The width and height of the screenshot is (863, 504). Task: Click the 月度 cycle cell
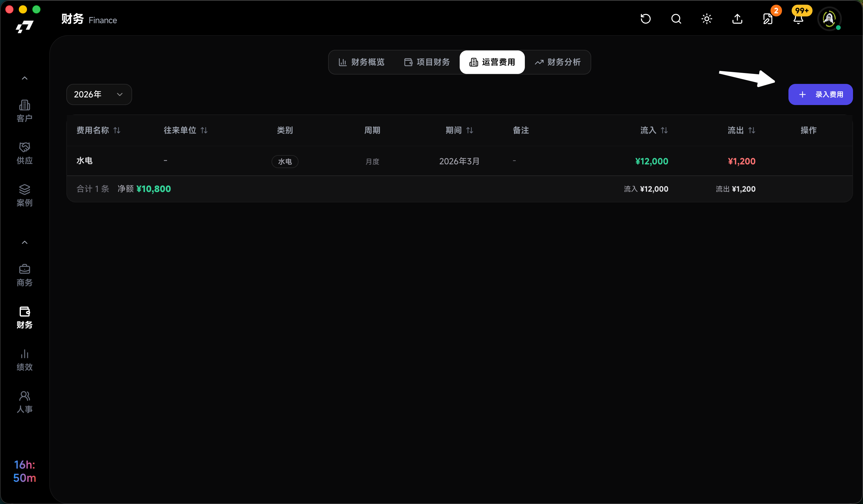pyautogui.click(x=372, y=162)
